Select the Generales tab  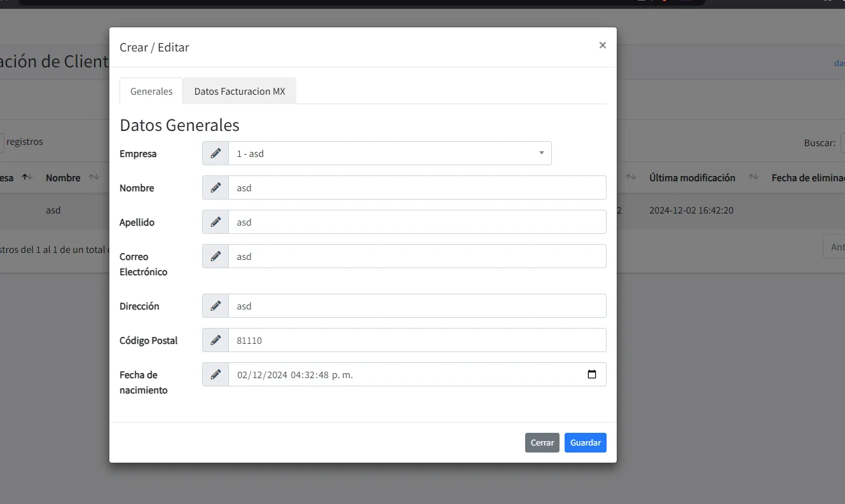[151, 91]
